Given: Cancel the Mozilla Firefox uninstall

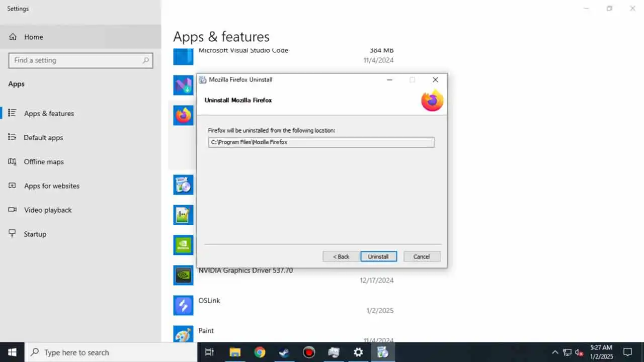Looking at the screenshot, I should coord(422,256).
